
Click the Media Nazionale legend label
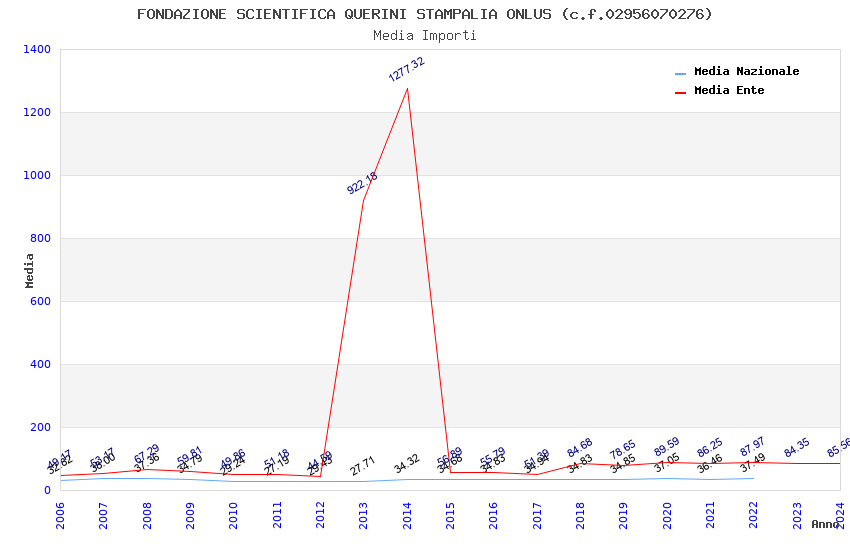coord(746,71)
